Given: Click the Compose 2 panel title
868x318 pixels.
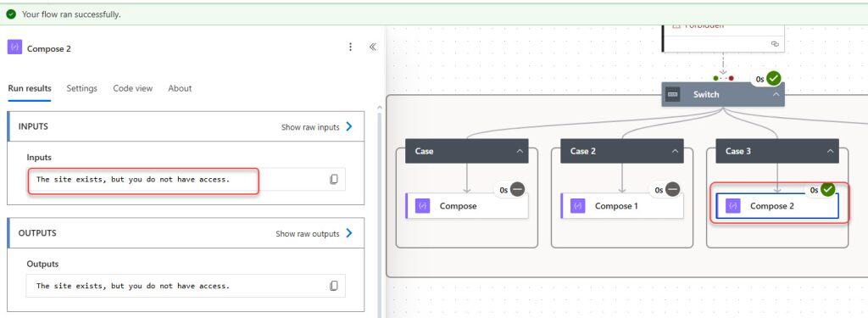Looking at the screenshot, I should 48,48.
